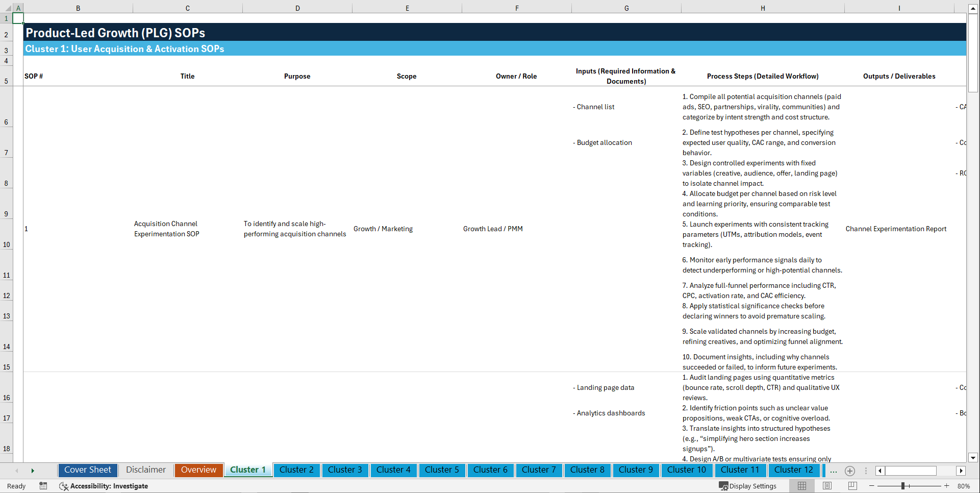Click the macro recording icon beside Ready
Image resolution: width=980 pixels, height=493 pixels.
coord(43,486)
